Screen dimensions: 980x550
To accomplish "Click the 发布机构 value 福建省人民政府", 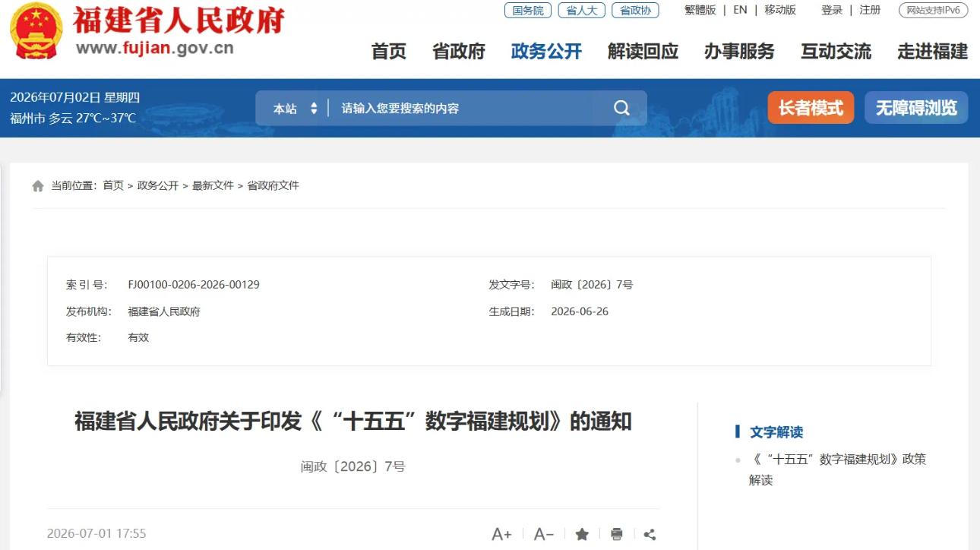I will coord(164,311).
